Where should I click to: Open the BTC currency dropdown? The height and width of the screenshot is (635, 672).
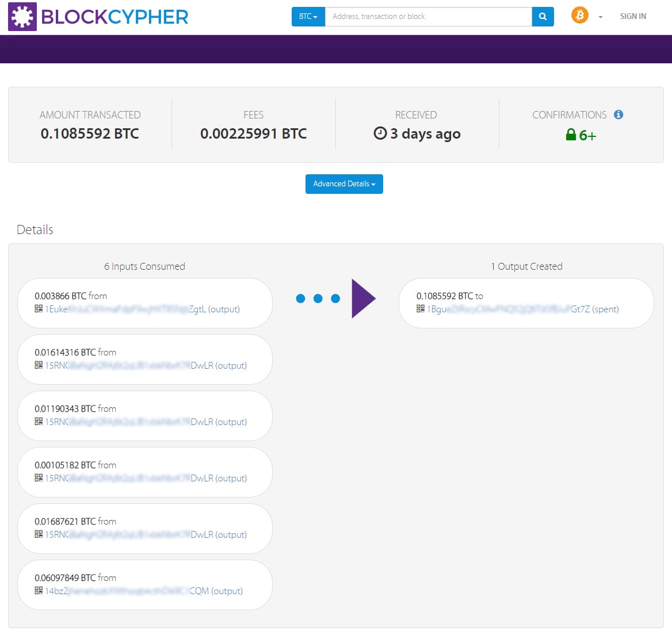click(308, 17)
